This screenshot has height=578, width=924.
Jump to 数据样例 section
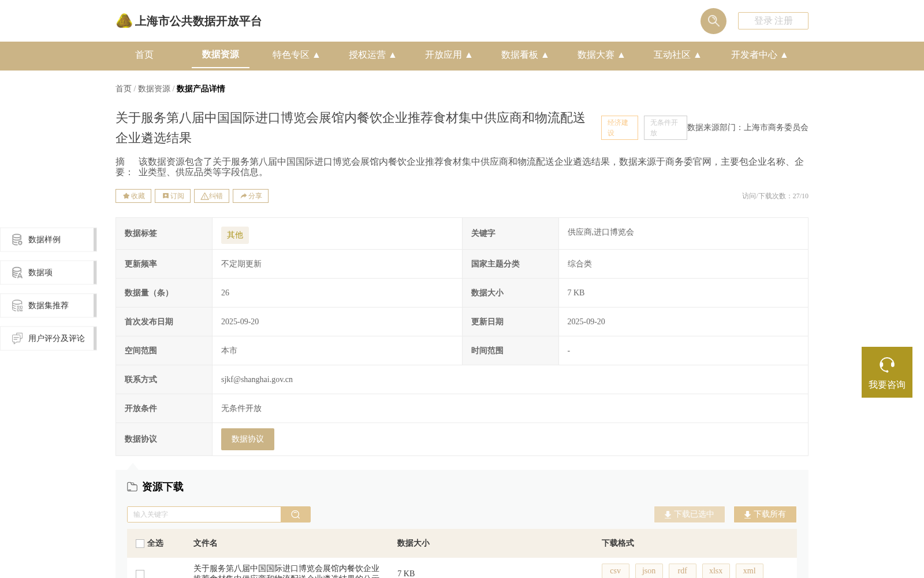(49, 239)
